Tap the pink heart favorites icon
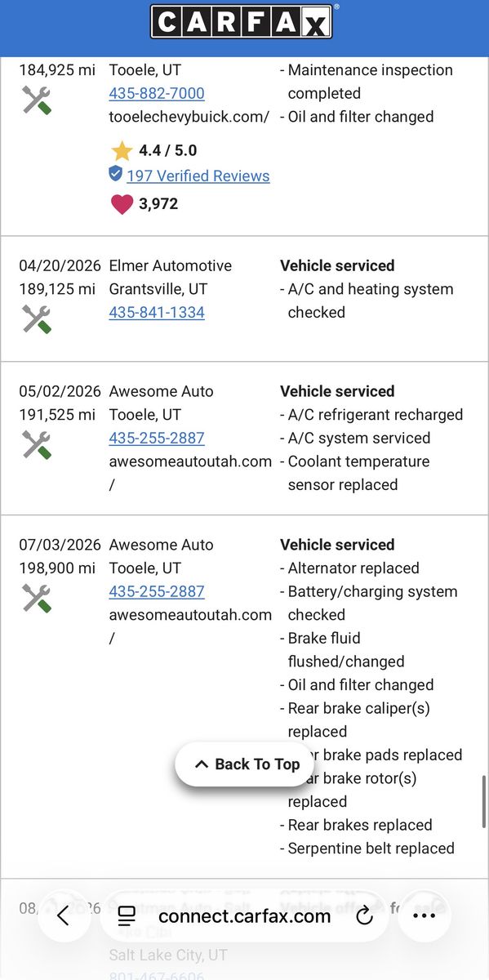Image resolution: width=489 pixels, height=980 pixels. tap(122, 204)
